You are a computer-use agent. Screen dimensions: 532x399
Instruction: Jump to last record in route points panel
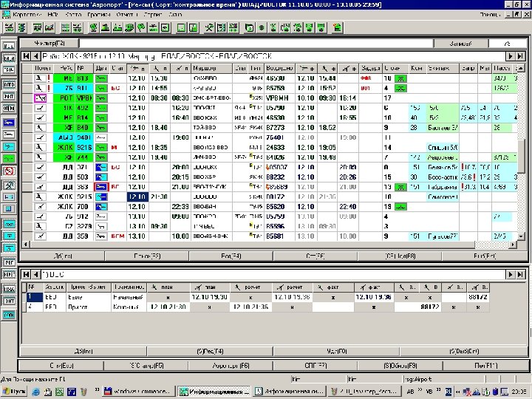pyautogui.click(x=520, y=274)
